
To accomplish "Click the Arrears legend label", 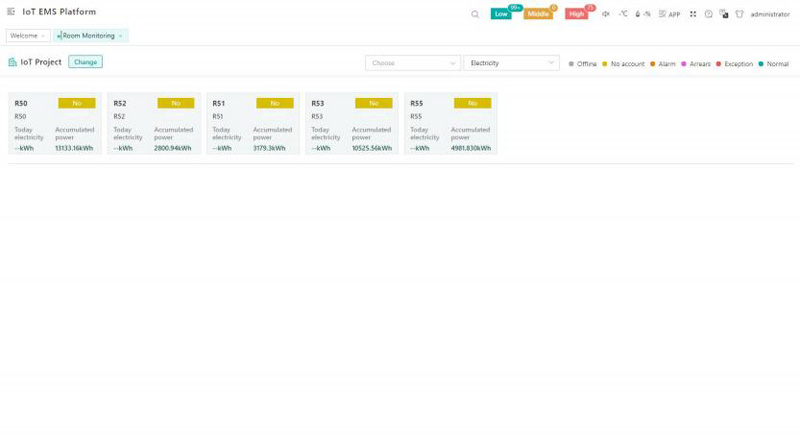I will click(x=700, y=64).
